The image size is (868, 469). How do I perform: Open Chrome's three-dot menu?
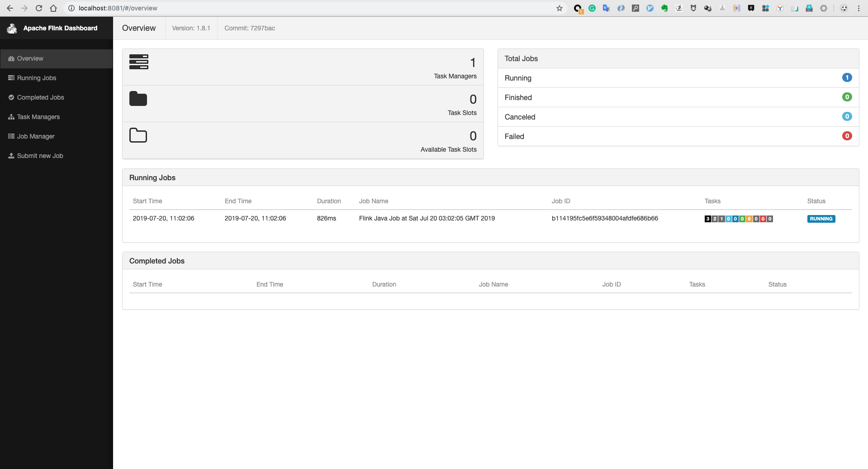tap(859, 8)
